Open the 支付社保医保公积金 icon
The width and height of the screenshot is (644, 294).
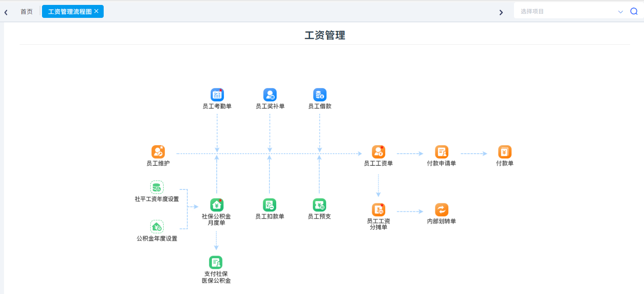[x=216, y=262]
